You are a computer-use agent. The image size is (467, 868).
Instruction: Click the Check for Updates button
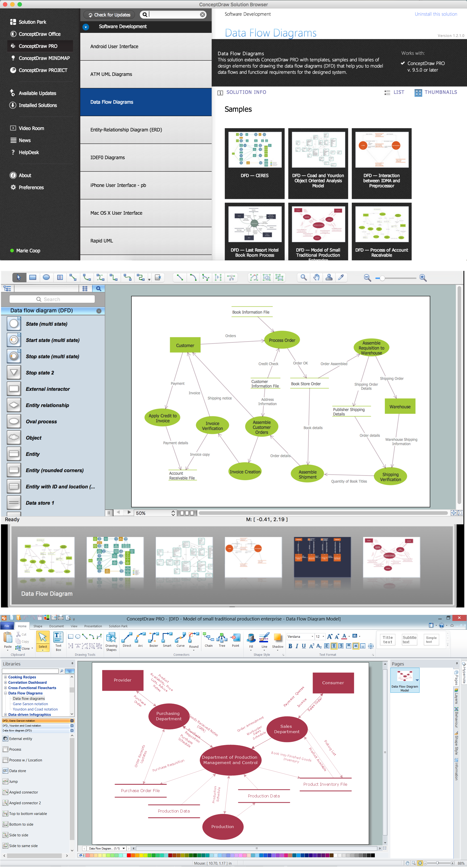109,15
